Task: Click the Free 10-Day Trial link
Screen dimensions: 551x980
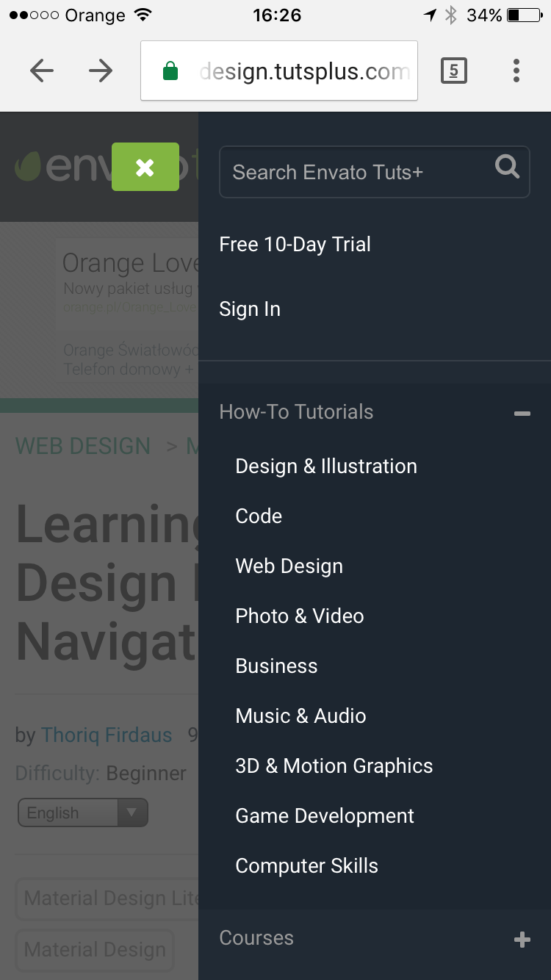Action: [x=295, y=245]
